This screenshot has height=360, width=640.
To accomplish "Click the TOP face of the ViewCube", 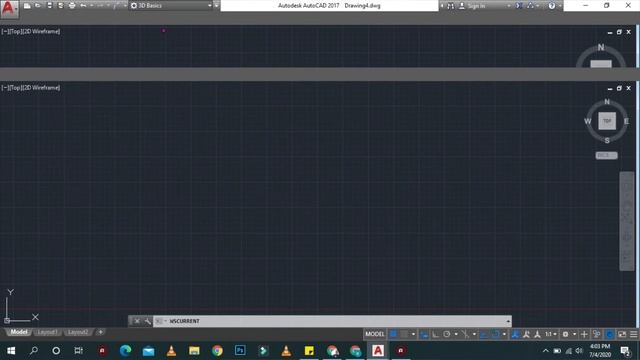I will click(x=607, y=121).
